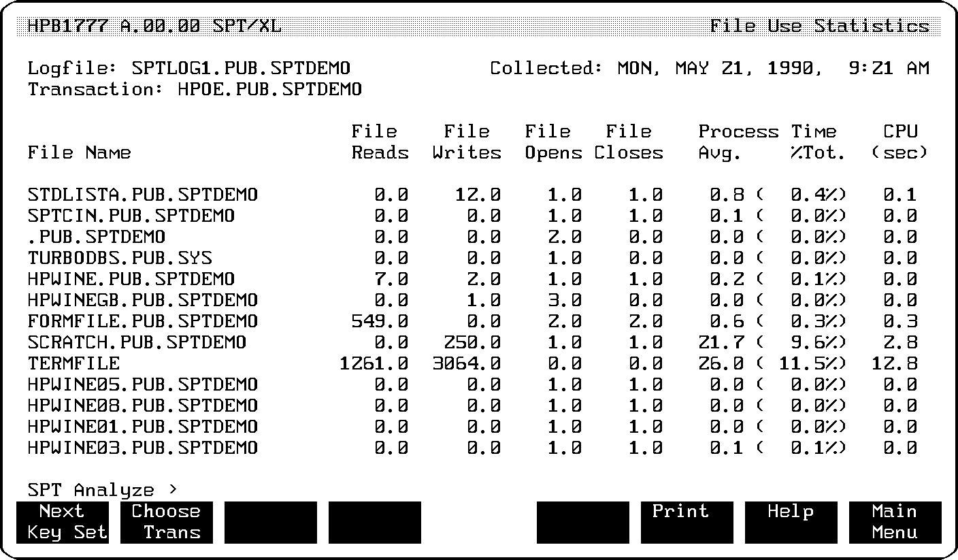Click the SPT Analyze command prompt
Screen dimensions: 958x560
[x=102, y=490]
